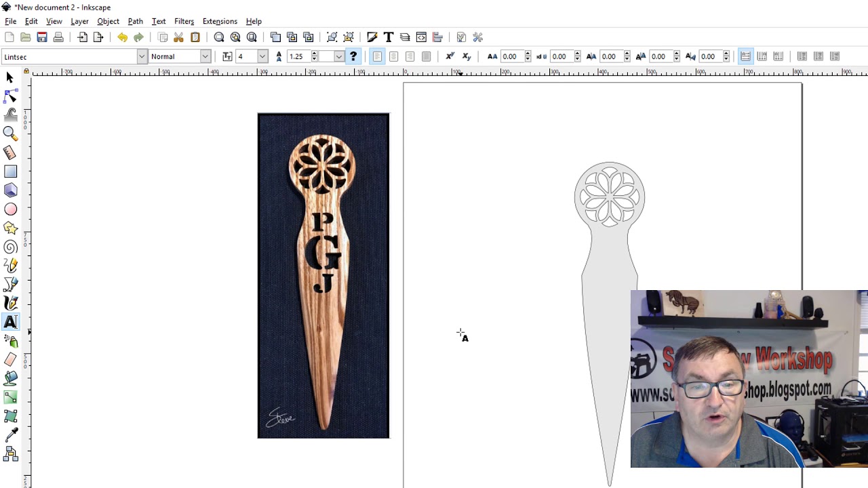Click the bookmark photo reference image

click(x=323, y=276)
